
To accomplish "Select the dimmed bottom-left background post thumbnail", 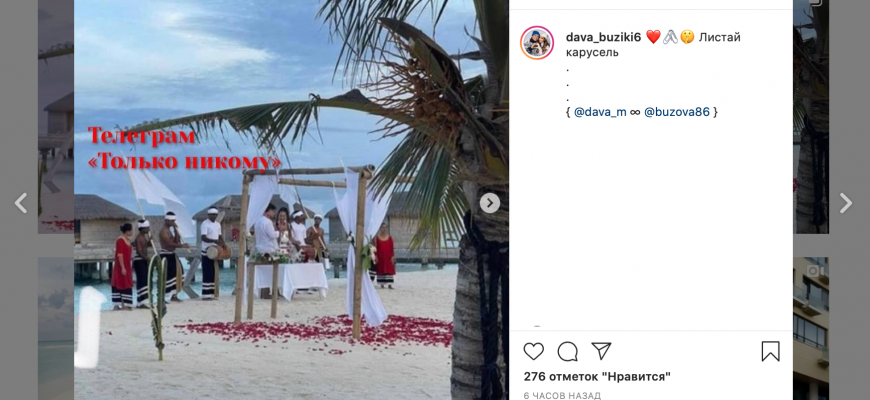I will tap(55, 328).
